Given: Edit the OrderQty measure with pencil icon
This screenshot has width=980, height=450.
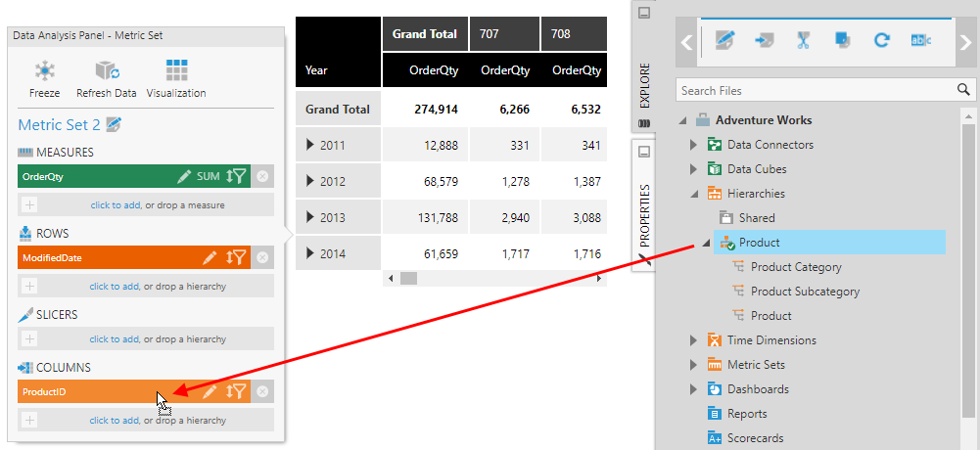Looking at the screenshot, I should point(184,176).
